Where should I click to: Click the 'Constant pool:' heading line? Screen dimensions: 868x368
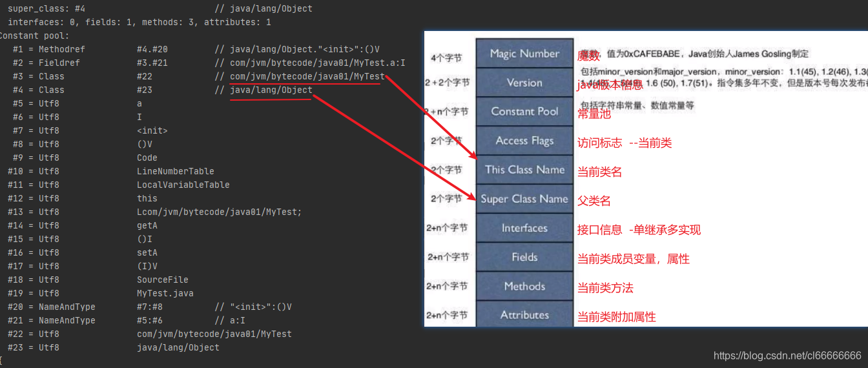(x=35, y=36)
